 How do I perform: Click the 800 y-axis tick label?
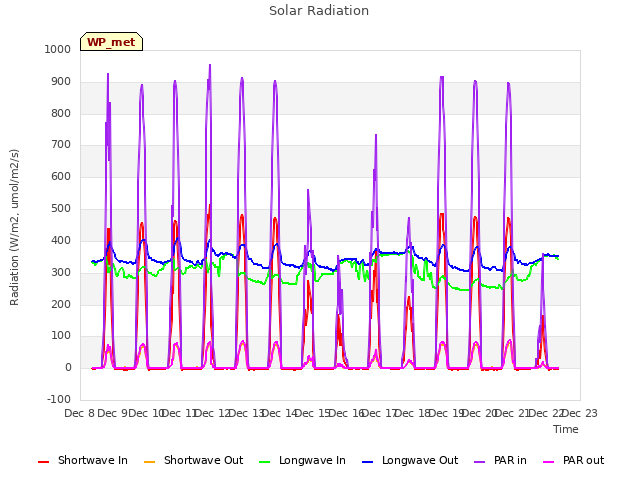coord(61,113)
